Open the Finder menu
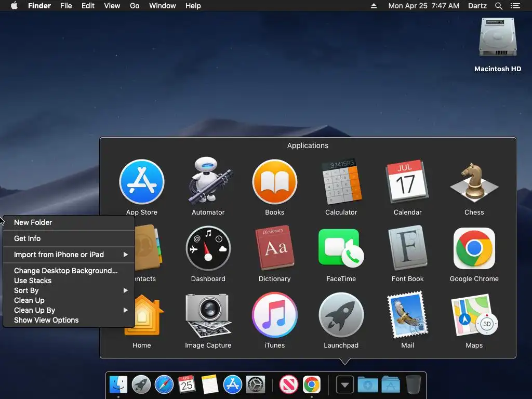Viewport: 532px width, 399px height. (x=39, y=6)
